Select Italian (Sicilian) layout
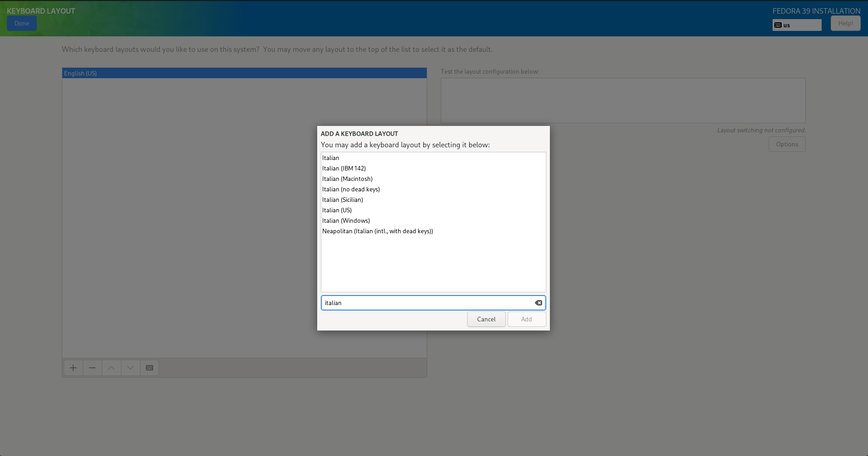The image size is (868, 456). click(343, 200)
